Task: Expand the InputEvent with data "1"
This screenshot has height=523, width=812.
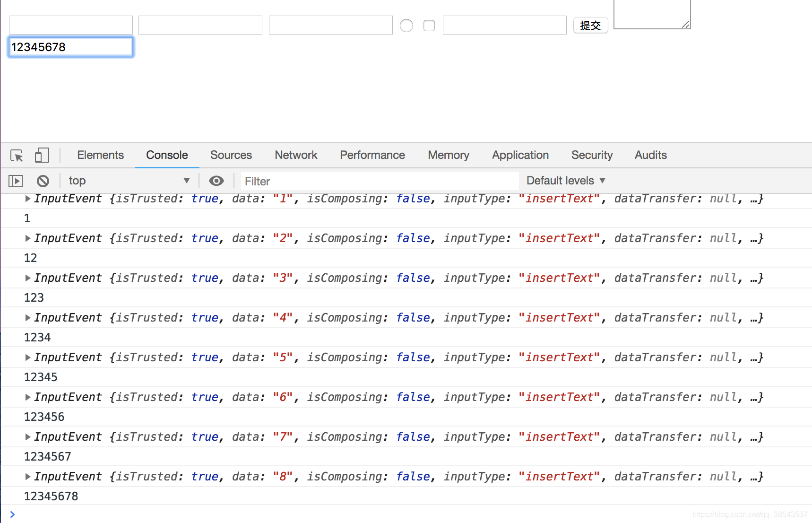Action: [28, 199]
